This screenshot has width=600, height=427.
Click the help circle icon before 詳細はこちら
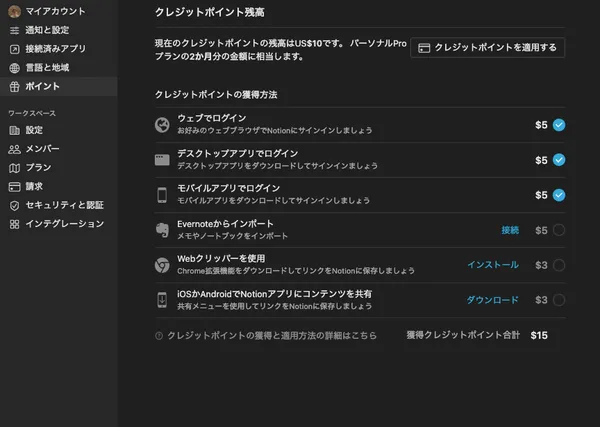[159, 336]
